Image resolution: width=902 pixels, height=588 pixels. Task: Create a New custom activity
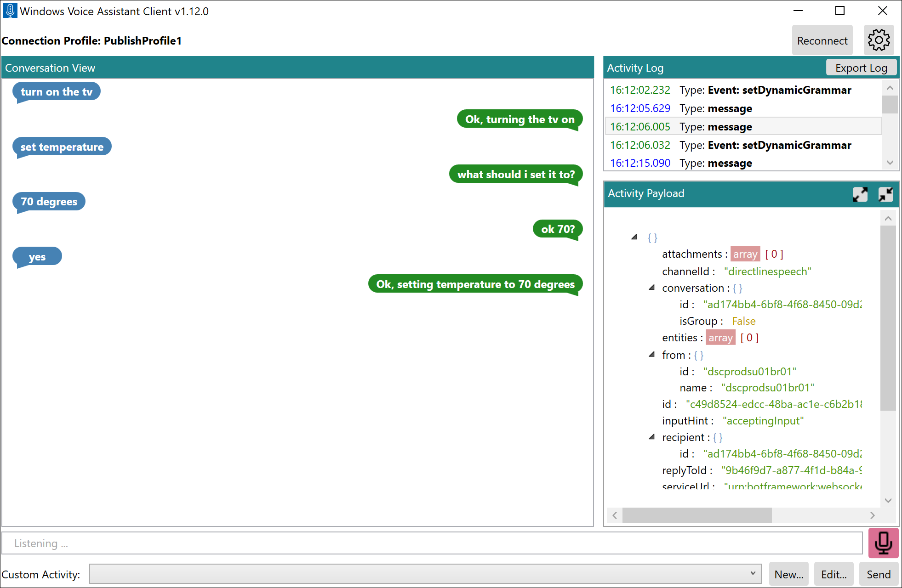click(x=789, y=574)
